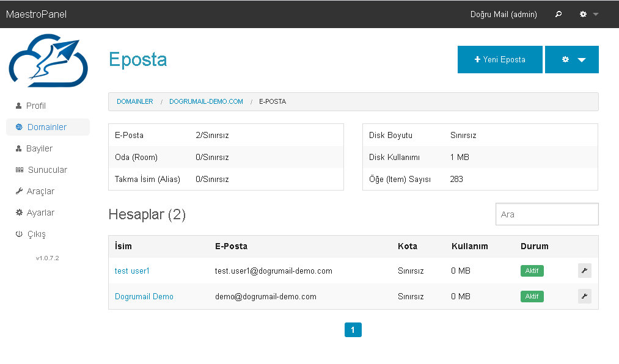Screen dimensions: 619x364
Task: Click the İsim column header
Action: [123, 246]
